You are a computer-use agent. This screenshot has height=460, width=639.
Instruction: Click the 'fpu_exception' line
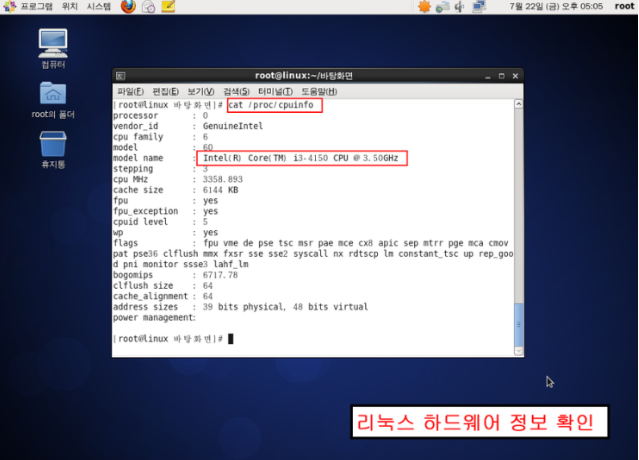pos(165,211)
